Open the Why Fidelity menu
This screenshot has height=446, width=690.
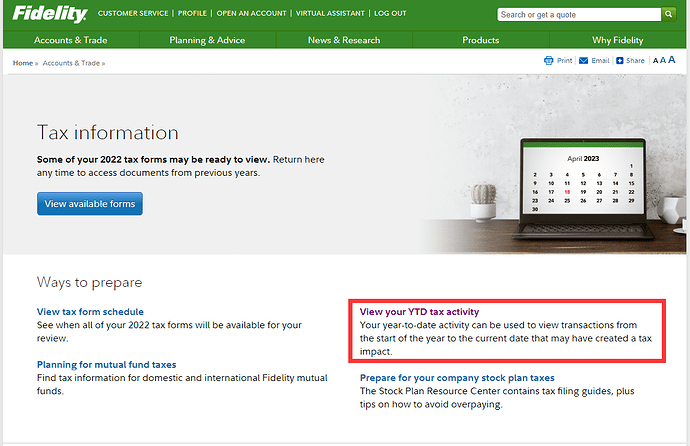(617, 40)
